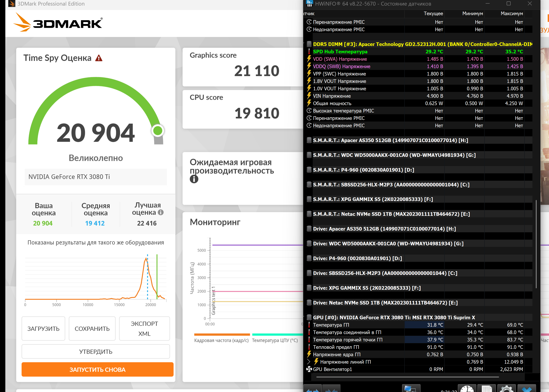Screen dimensions: 549x392
Task: Click the СОХРАНИТЬ button
Action: [92, 328]
